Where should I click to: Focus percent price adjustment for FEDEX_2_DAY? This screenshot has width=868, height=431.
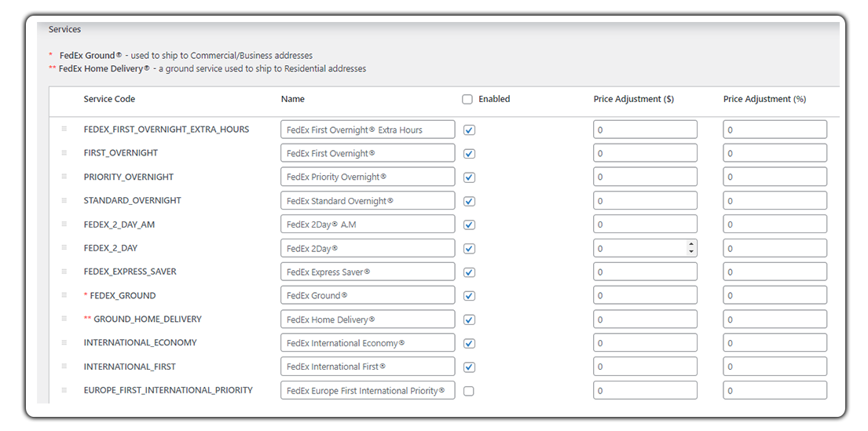point(775,248)
